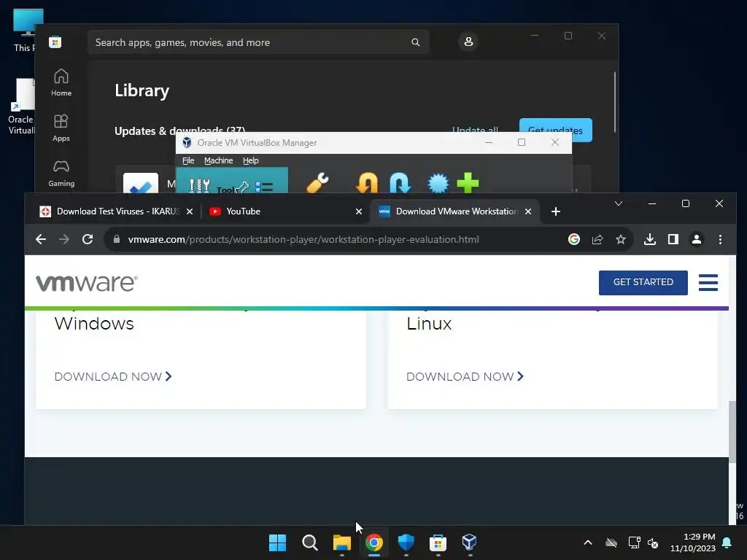
Task: Open Machine menu in VirtualBox Manager
Action: 219,160
